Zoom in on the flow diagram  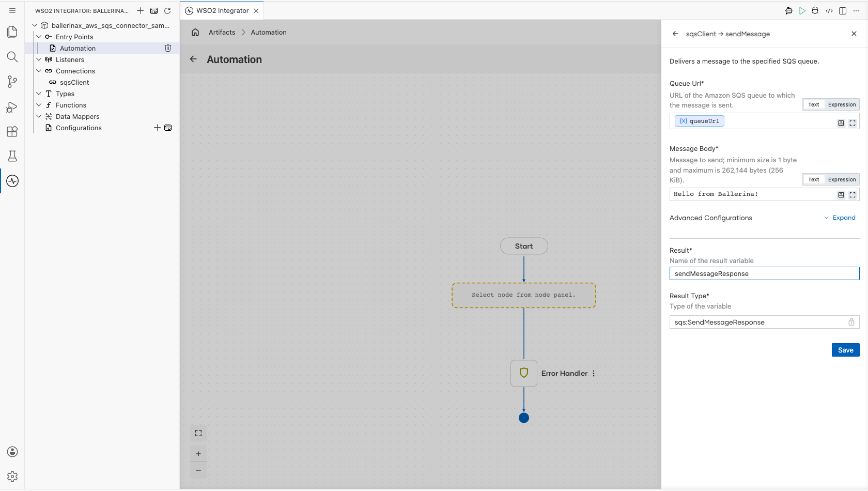(198, 454)
